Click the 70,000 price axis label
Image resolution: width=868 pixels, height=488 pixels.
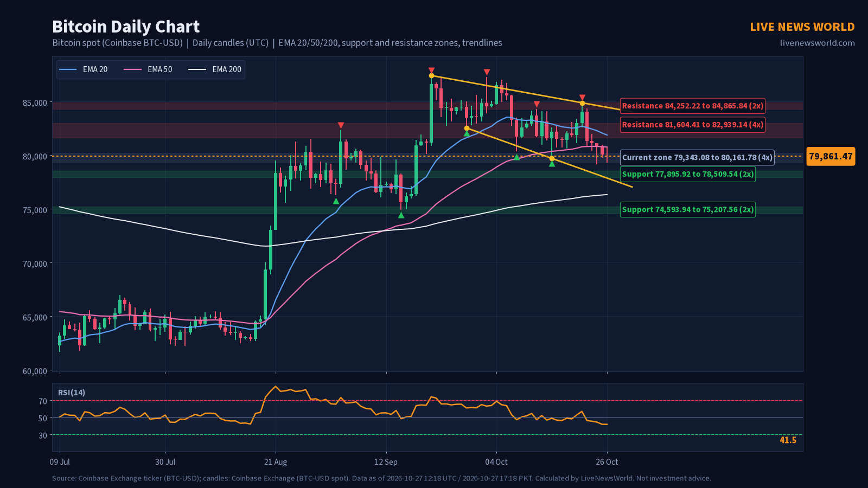tap(35, 264)
